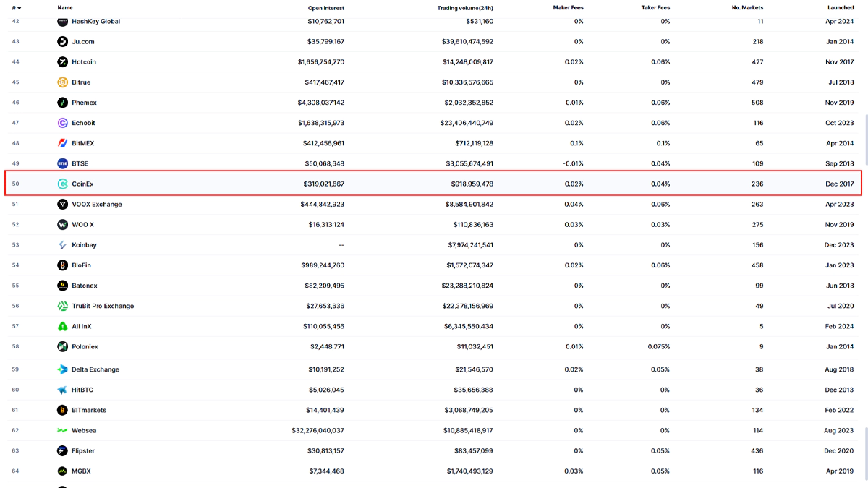
Task: Click the Delta Exchange logo icon
Action: point(63,369)
